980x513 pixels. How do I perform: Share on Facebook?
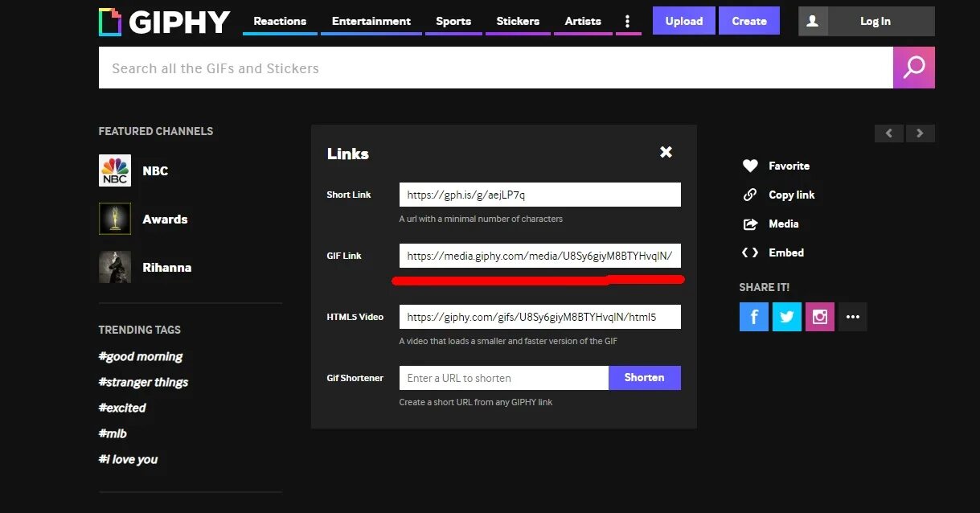[x=754, y=317]
